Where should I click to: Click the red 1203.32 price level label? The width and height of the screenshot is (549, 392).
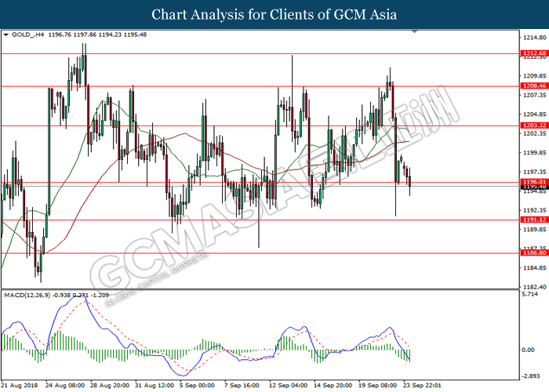tap(535, 125)
